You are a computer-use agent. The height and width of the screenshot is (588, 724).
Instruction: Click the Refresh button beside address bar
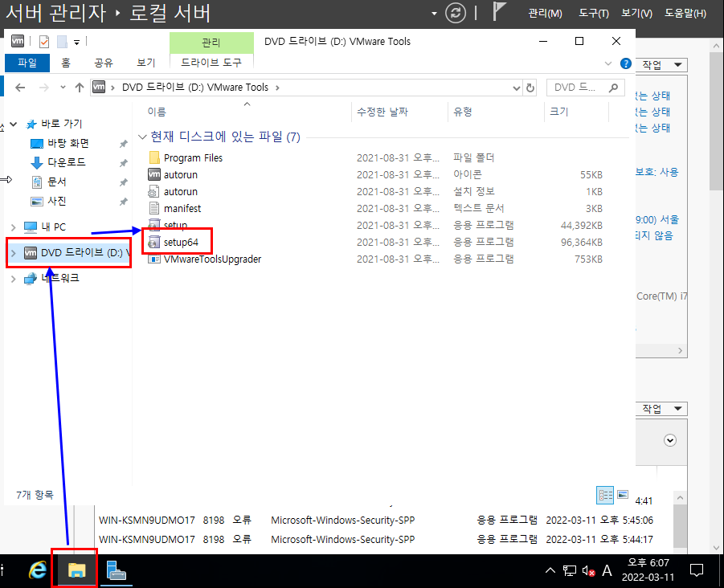point(530,88)
